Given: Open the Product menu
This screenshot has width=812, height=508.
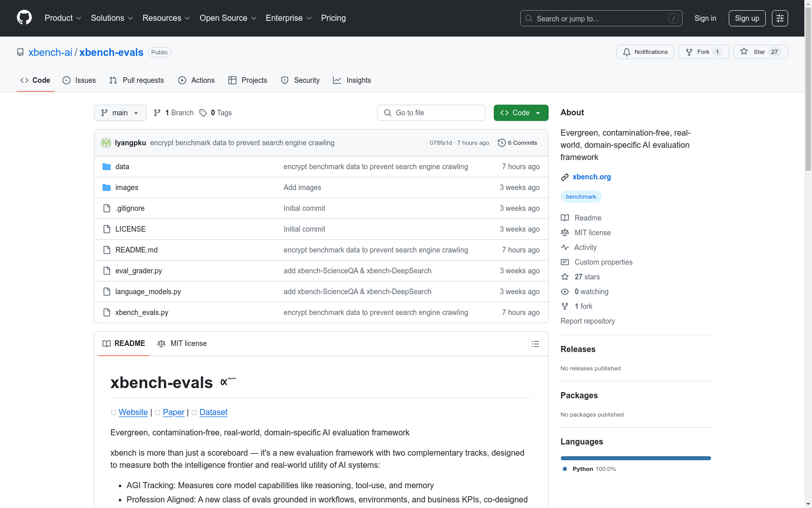Looking at the screenshot, I should (x=63, y=18).
